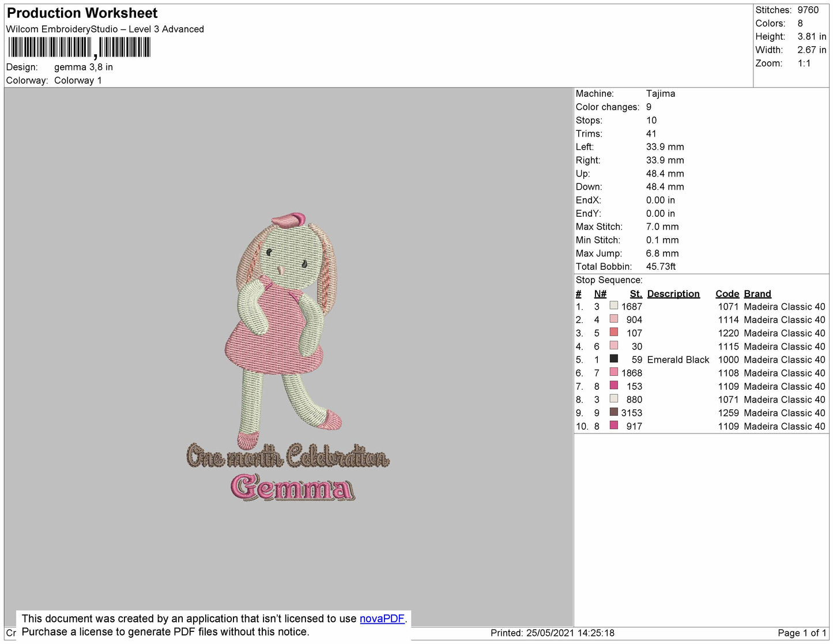Select Max Jump value '6.8 mm'
The height and width of the screenshot is (644, 833).
(x=662, y=253)
